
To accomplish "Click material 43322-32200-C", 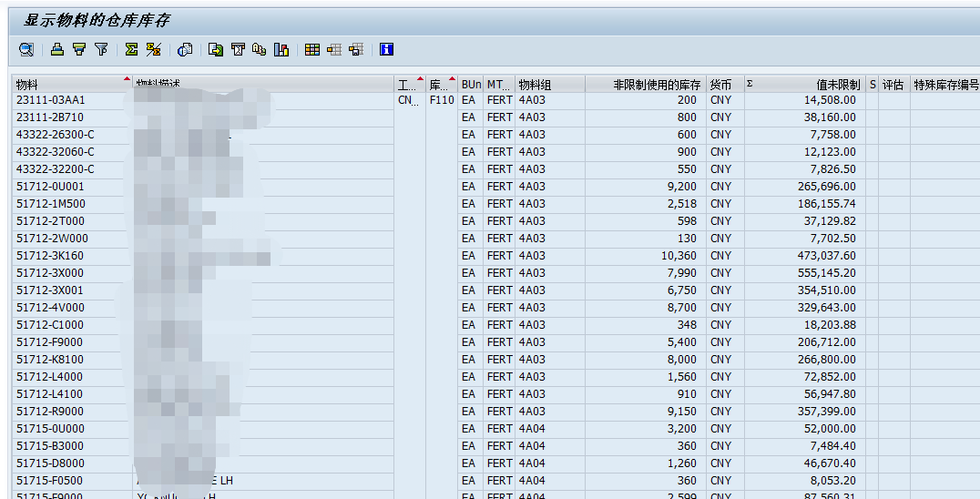I will point(56,169).
